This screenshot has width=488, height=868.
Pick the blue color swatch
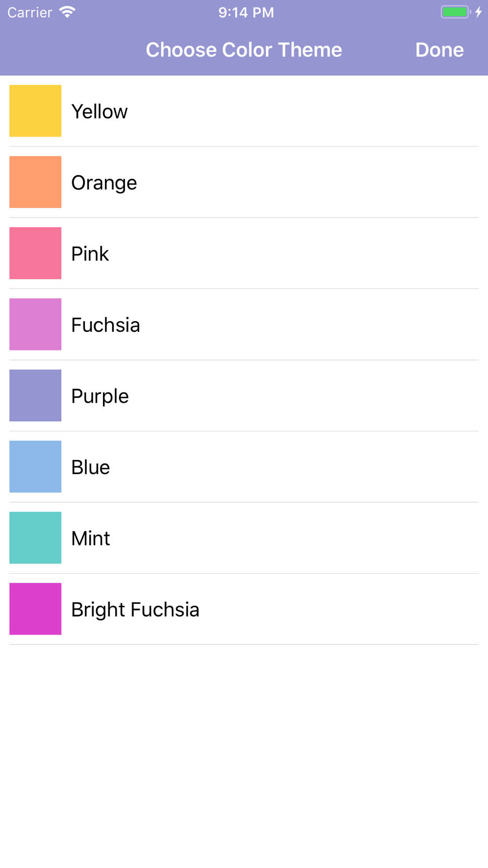click(x=35, y=467)
